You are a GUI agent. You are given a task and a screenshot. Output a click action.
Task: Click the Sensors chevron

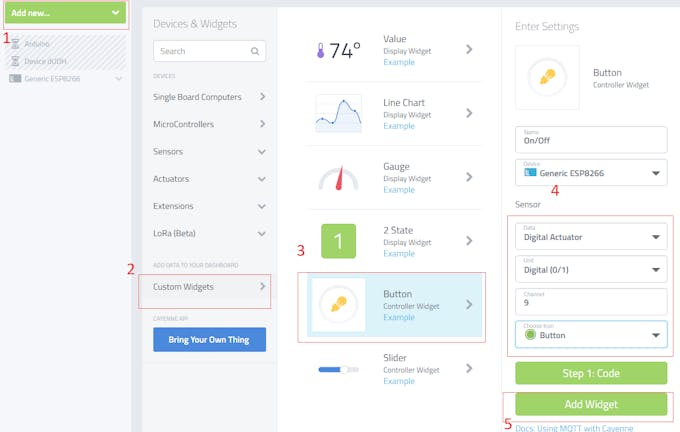tap(262, 152)
